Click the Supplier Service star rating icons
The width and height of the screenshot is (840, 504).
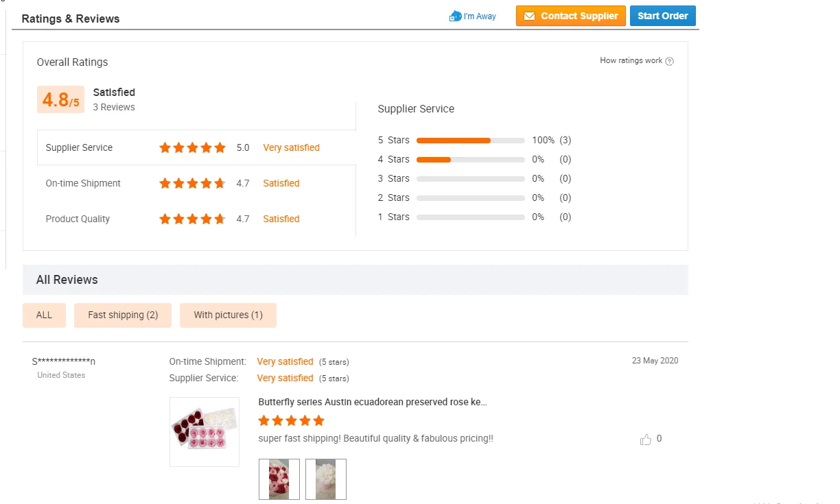(x=192, y=147)
